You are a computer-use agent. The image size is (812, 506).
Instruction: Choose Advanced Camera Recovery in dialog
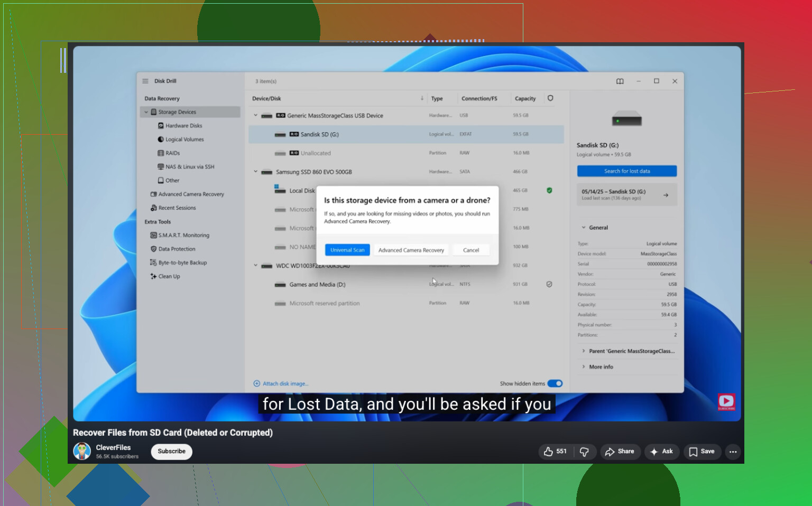[411, 250]
